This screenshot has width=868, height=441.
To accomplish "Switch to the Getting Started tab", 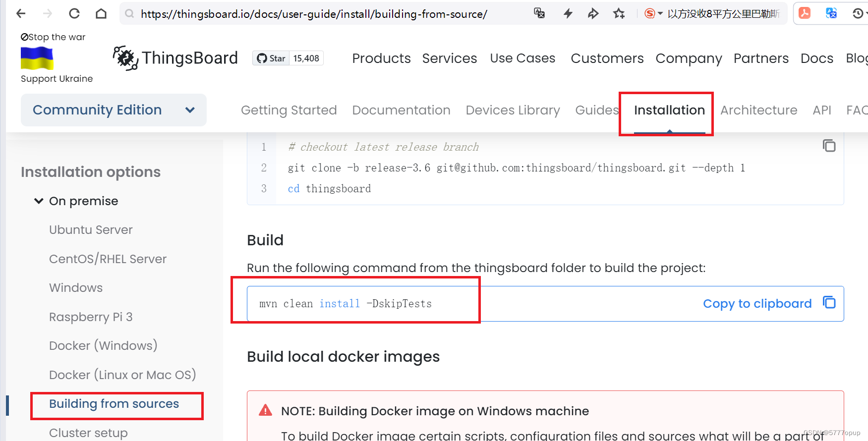I will pyautogui.click(x=289, y=110).
